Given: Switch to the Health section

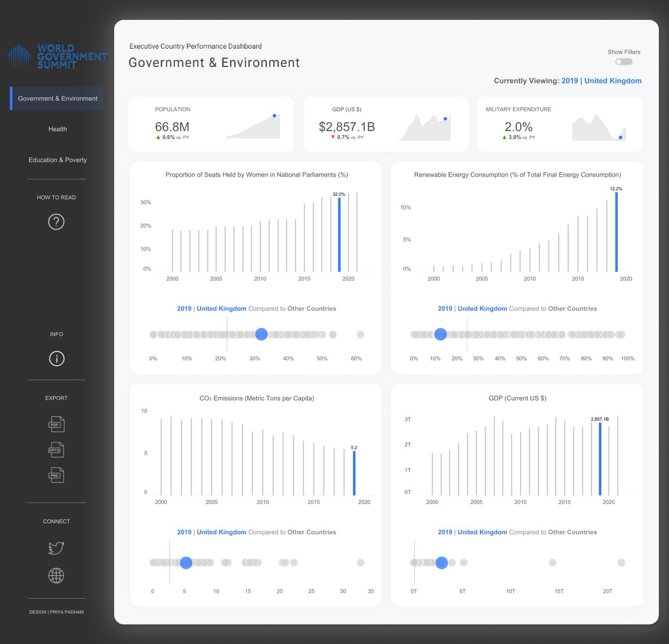Looking at the screenshot, I should click(x=57, y=129).
